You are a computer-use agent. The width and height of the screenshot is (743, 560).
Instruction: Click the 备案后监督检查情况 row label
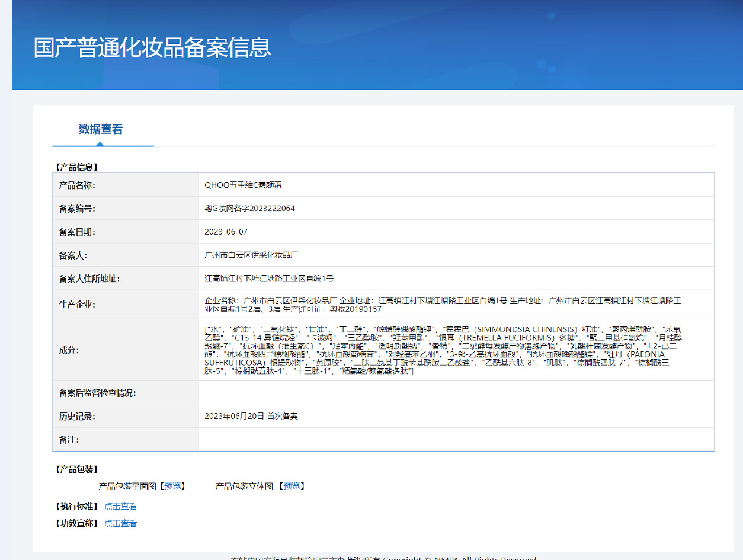pyautogui.click(x=97, y=393)
